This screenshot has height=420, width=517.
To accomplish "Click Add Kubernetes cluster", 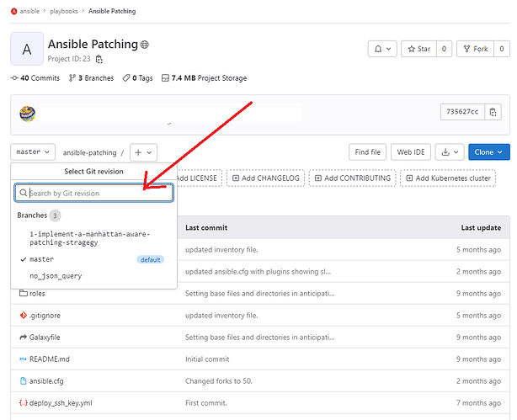I will point(448,178).
